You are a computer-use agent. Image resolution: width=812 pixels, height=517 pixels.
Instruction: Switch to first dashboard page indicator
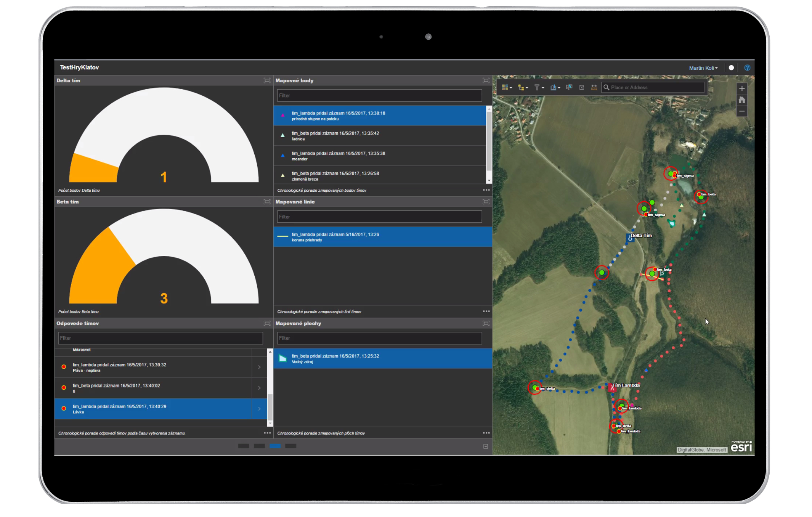click(x=244, y=446)
